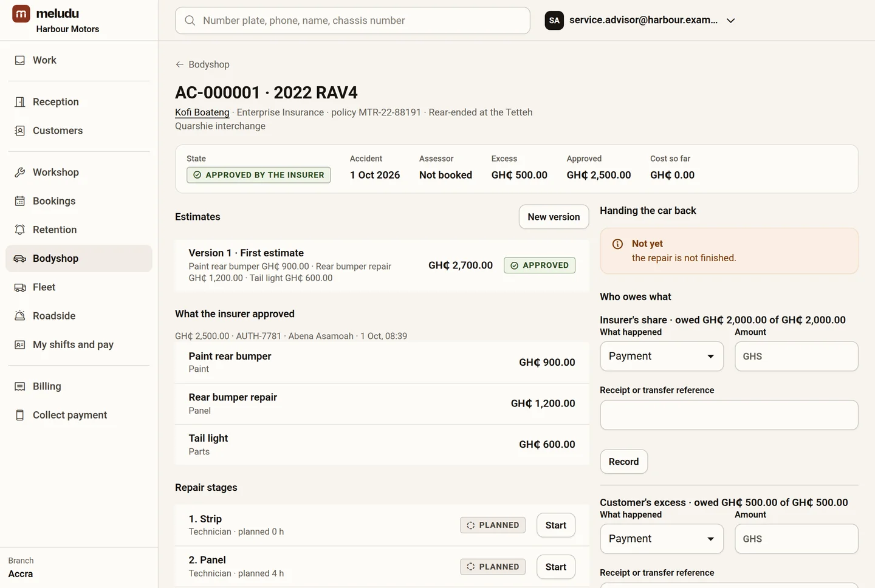875x588 pixels.
Task: Click the Collect payment icon
Action: [20, 415]
